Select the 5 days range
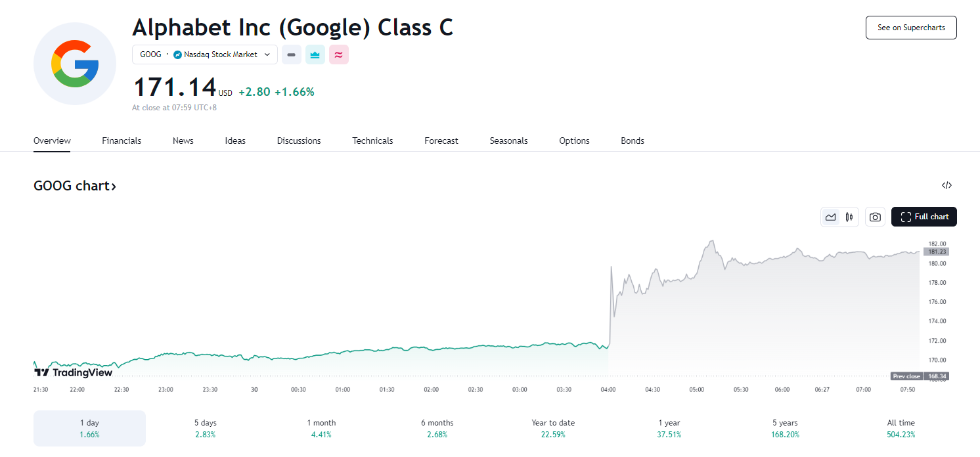Image resolution: width=980 pixels, height=457 pixels. (204, 428)
